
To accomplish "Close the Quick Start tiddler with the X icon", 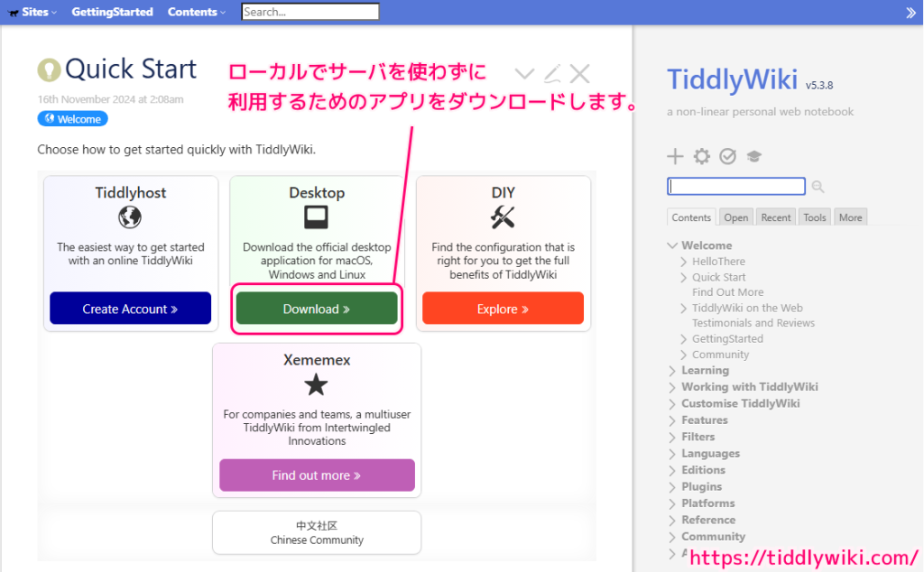I will pos(579,73).
